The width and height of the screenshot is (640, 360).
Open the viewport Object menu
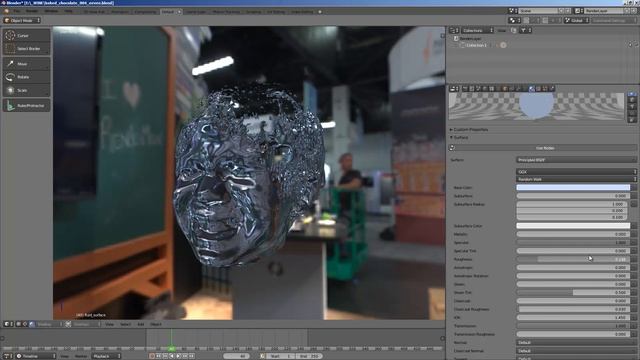[x=156, y=324]
